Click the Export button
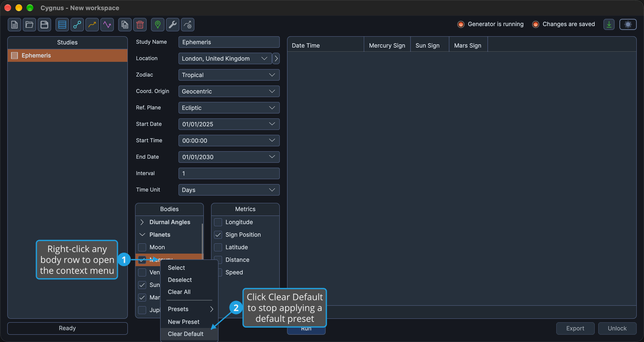Viewport: 644px width, 342px height. click(x=575, y=328)
